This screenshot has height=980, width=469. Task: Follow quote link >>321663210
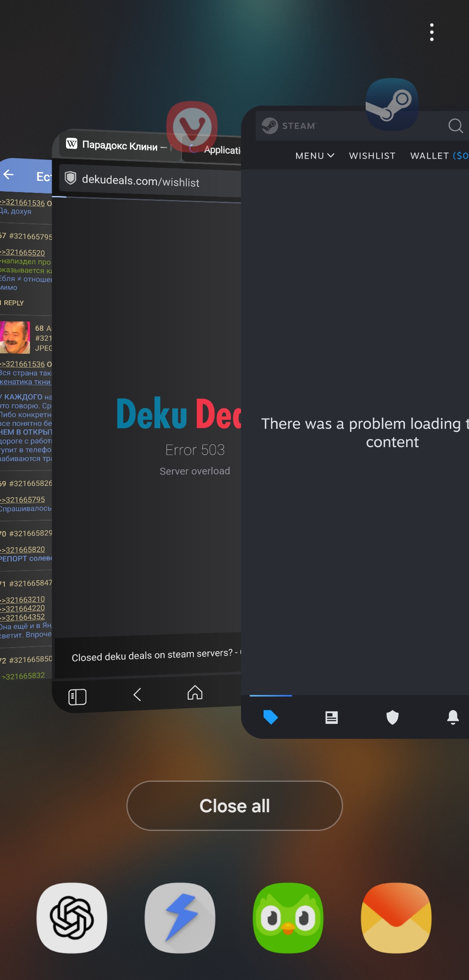pyautogui.click(x=23, y=600)
